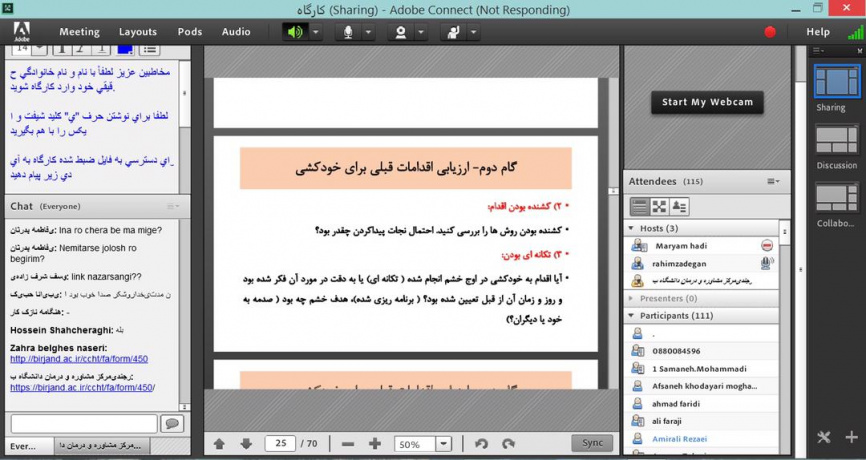
Task: Add new layout with plus icon
Action: (x=852, y=437)
